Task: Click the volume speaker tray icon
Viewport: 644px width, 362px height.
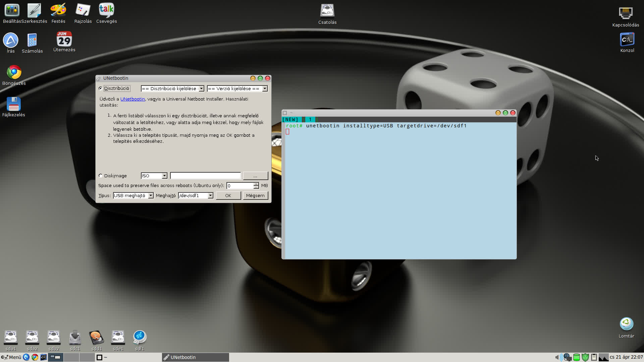Action: [558, 357]
